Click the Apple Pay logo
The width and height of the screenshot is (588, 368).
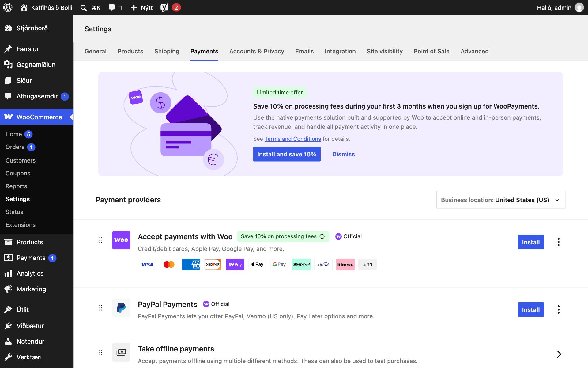tap(257, 264)
